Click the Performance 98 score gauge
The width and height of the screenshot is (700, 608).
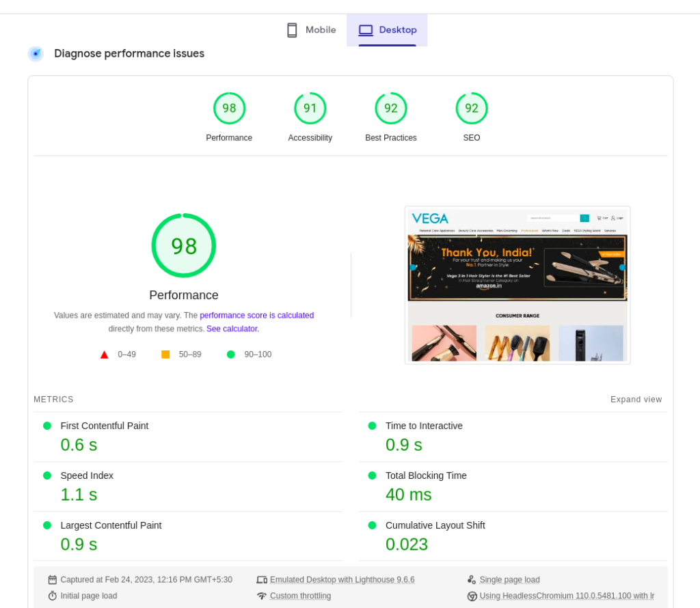(183, 245)
